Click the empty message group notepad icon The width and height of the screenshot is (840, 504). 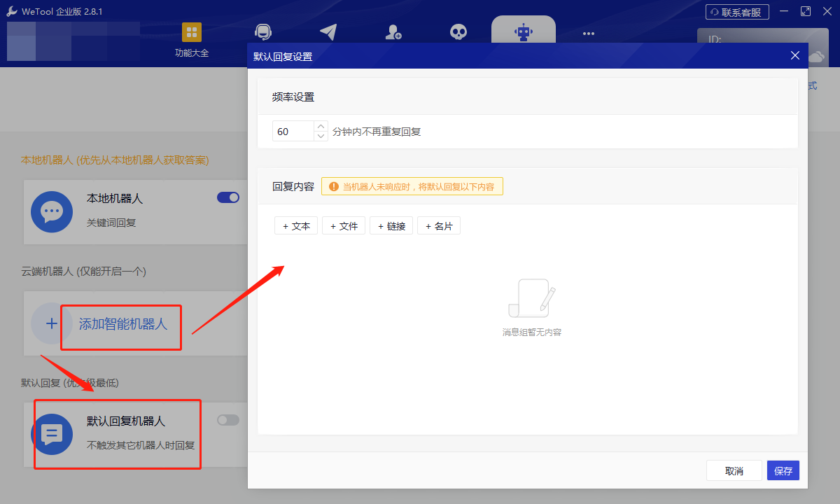tap(531, 298)
